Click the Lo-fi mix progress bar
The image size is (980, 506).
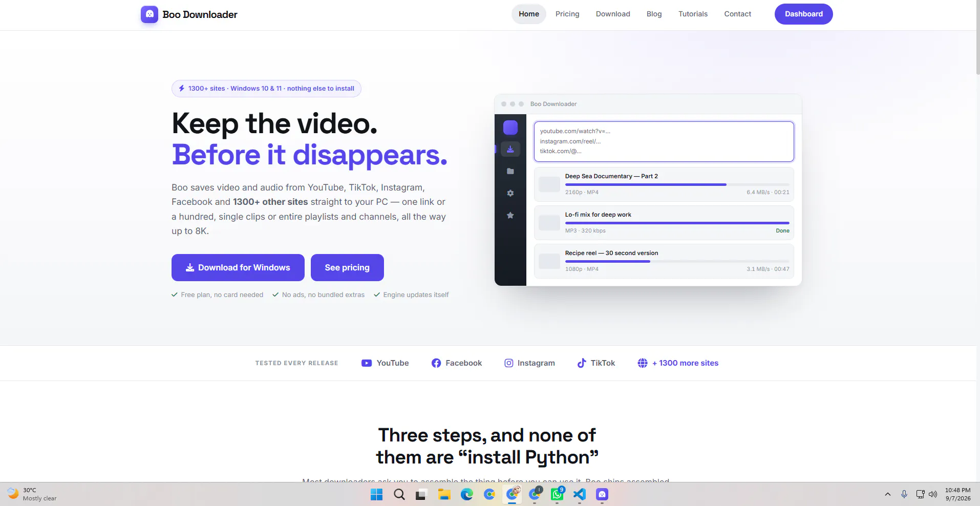pos(677,223)
